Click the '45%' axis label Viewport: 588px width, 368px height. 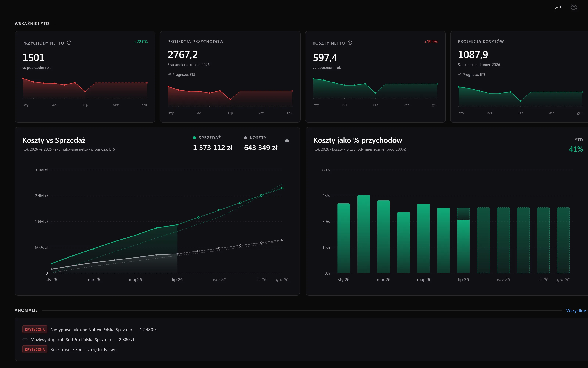[326, 196]
